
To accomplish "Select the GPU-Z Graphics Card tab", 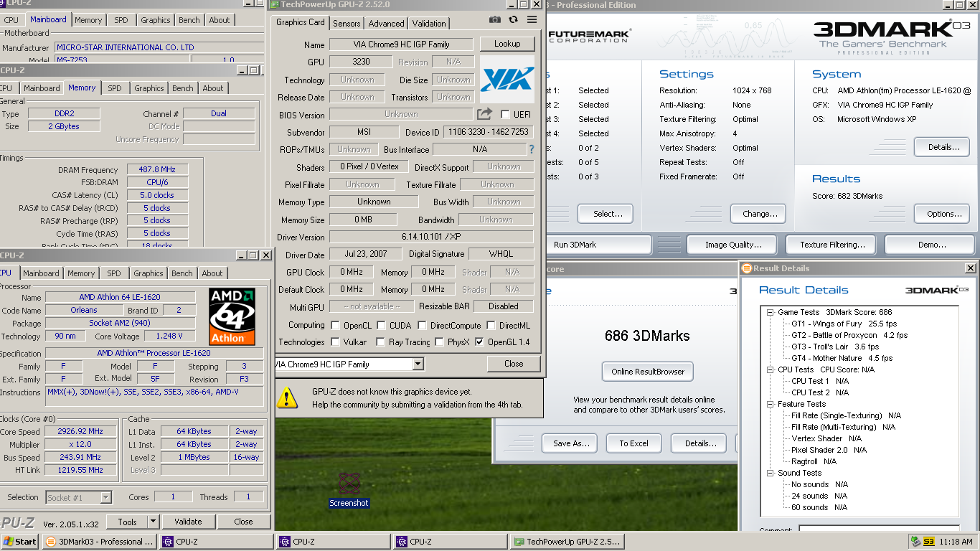I will pyautogui.click(x=301, y=22).
